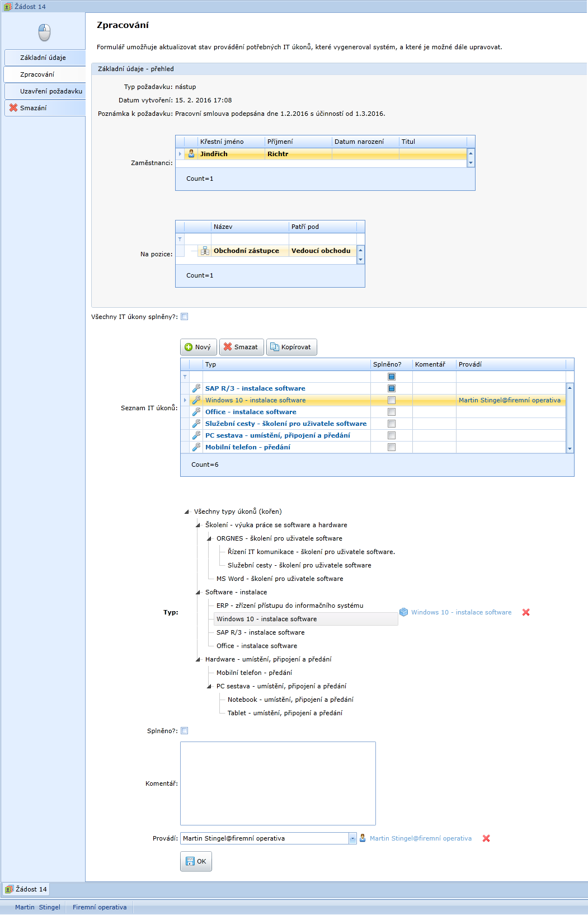Open the Provádí dropdown list

tap(352, 838)
